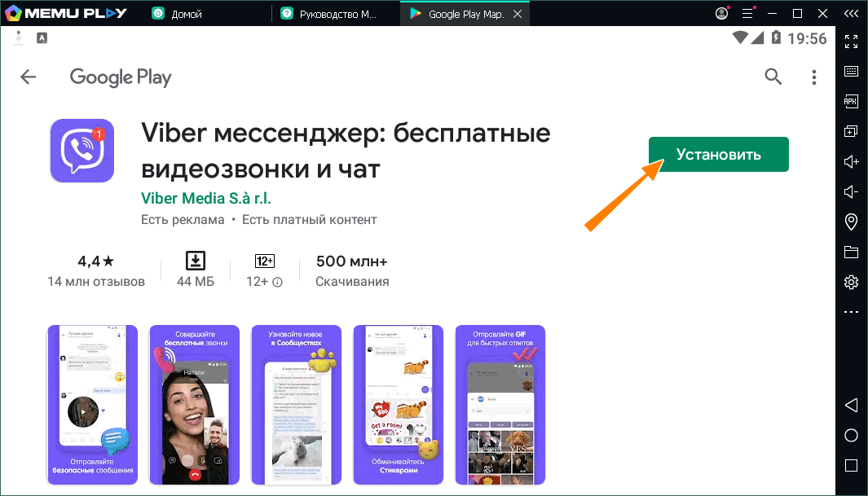
Task: Click the 14 млн отзывов reviews label
Action: tap(96, 282)
